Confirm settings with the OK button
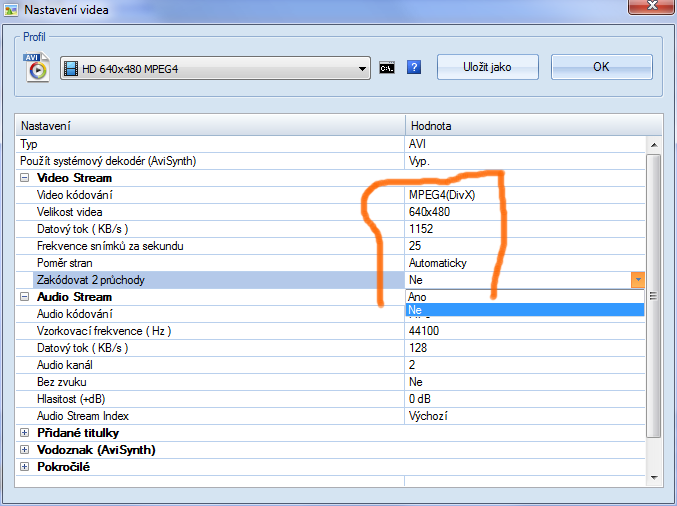Image resolution: width=677 pixels, height=506 pixels. point(601,67)
